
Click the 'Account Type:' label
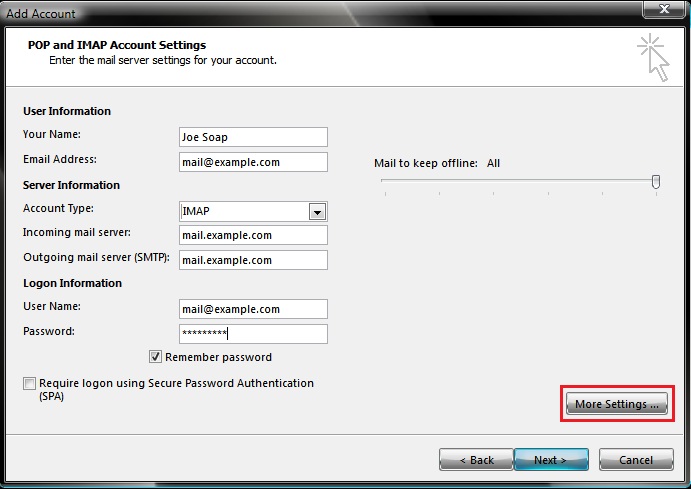click(58, 208)
